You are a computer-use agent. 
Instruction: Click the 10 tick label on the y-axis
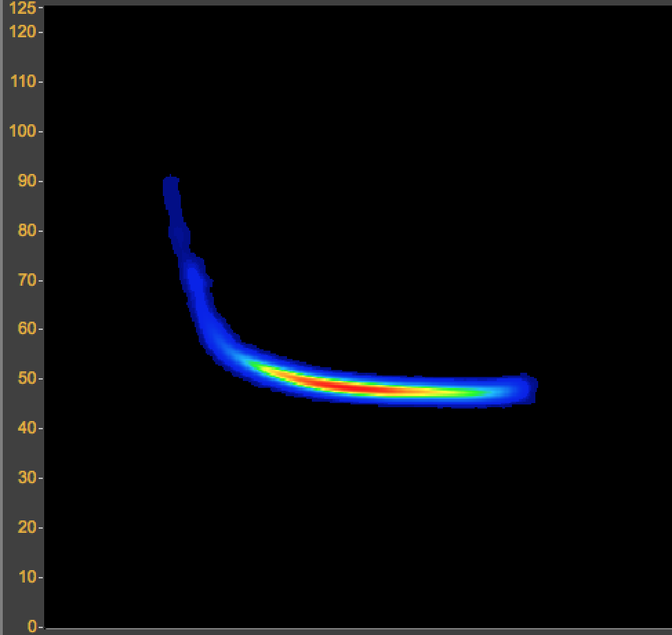[26, 578]
